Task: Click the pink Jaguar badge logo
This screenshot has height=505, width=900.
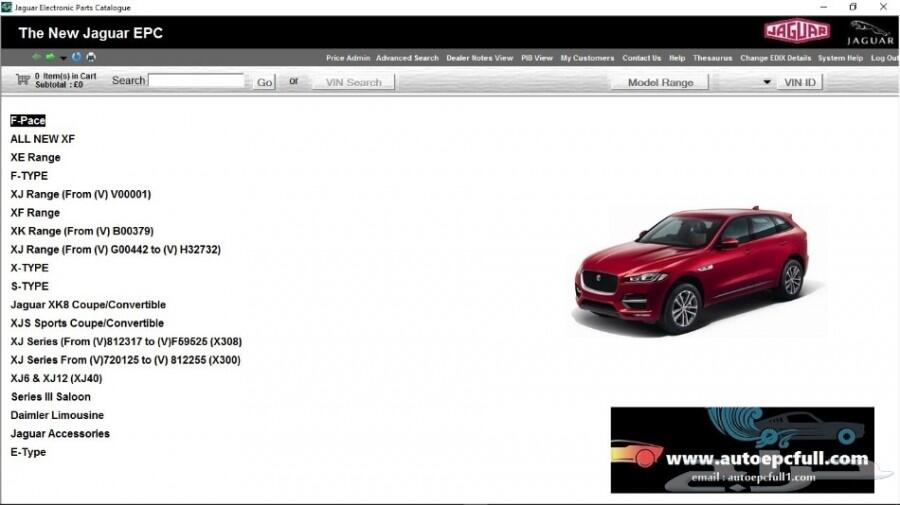Action: pos(796,32)
